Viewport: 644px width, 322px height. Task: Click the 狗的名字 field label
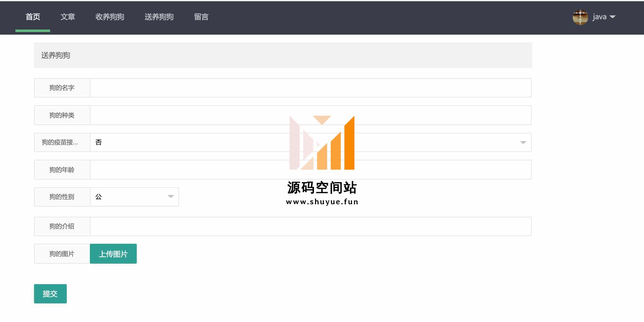(x=62, y=88)
